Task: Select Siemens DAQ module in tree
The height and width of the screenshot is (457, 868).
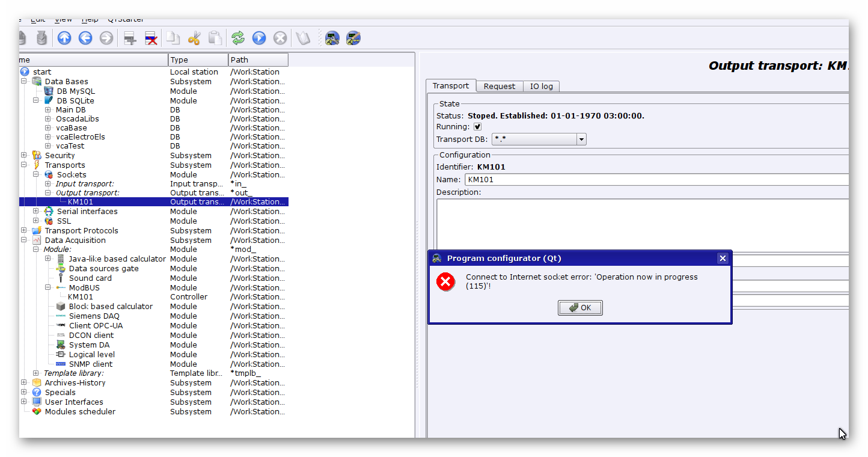Action: [x=94, y=316]
